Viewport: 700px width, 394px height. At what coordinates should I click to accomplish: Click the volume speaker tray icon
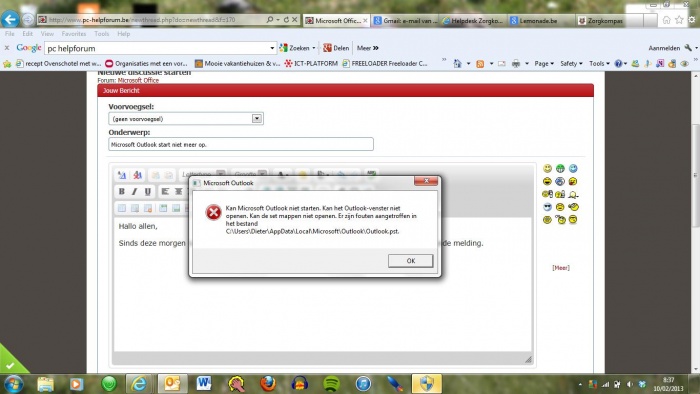(629, 384)
